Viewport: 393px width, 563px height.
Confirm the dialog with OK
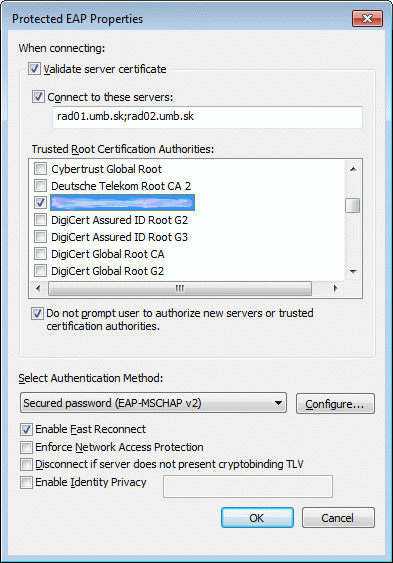point(257,518)
